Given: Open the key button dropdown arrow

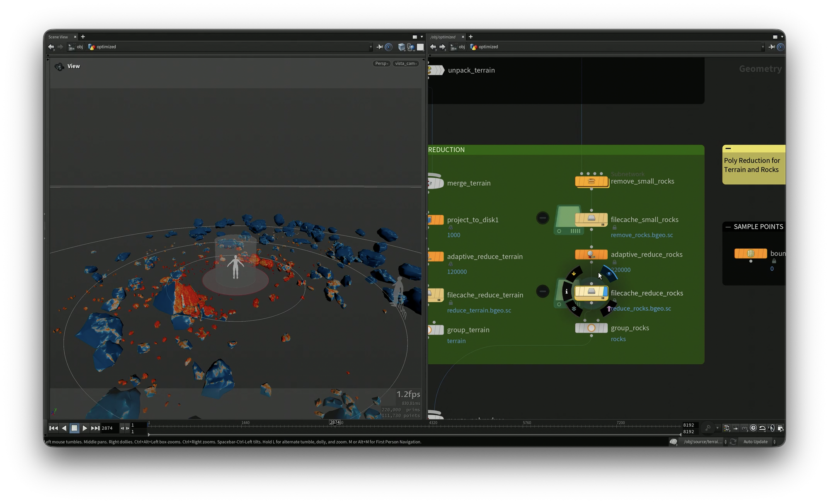Looking at the screenshot, I should point(717,428).
